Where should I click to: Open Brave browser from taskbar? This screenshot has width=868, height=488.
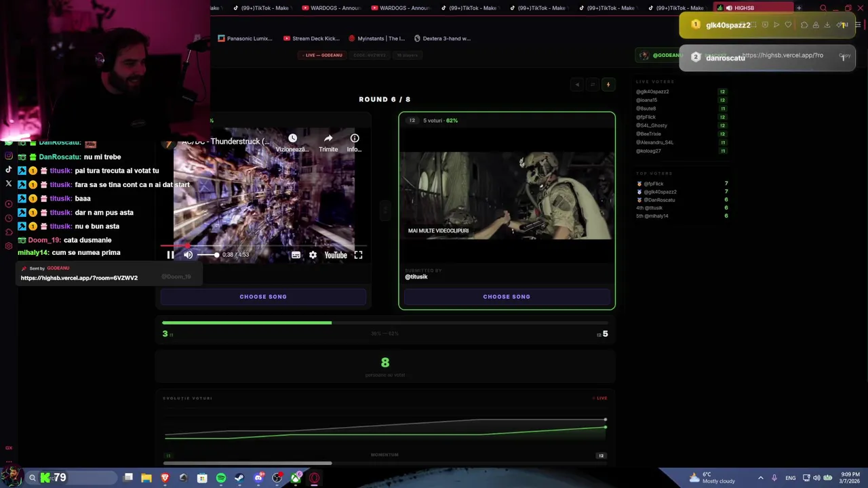pos(165,478)
